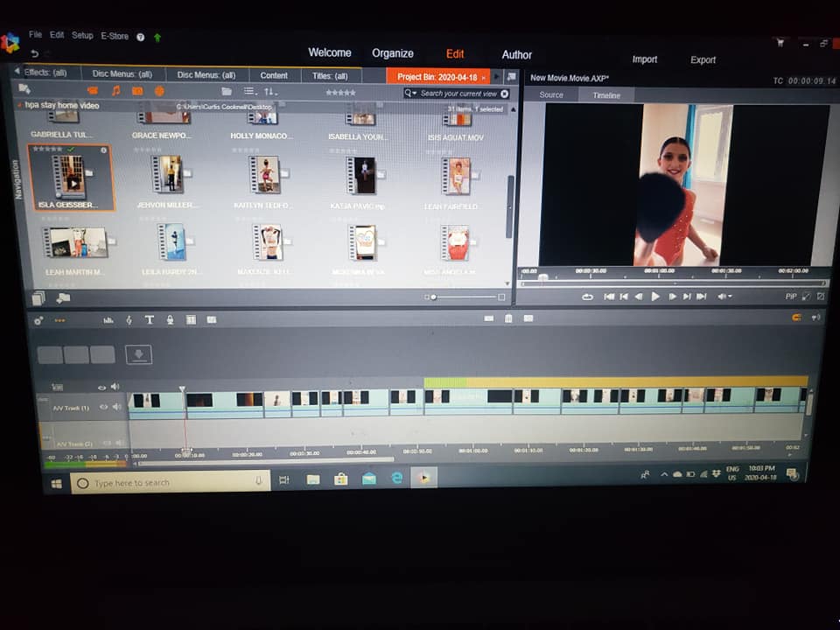Filter library by music note icon
The image size is (840, 630).
tap(115, 91)
